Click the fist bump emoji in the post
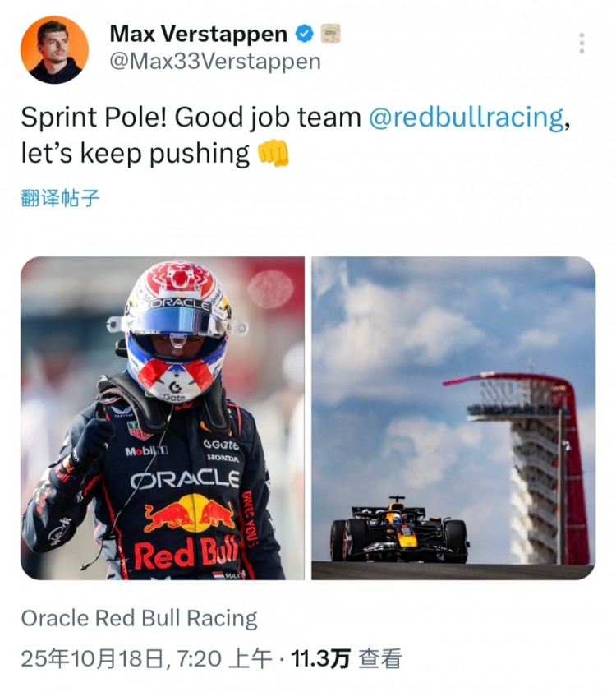 [x=274, y=153]
